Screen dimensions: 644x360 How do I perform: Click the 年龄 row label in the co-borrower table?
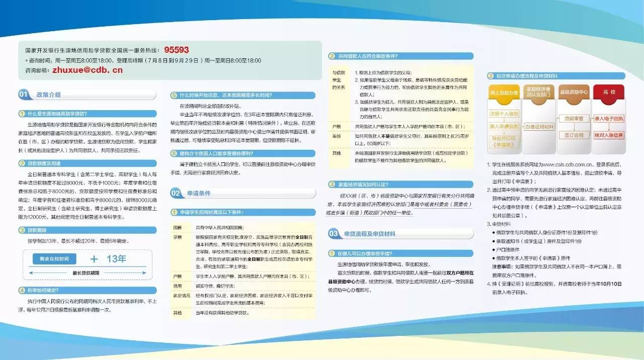(337, 136)
